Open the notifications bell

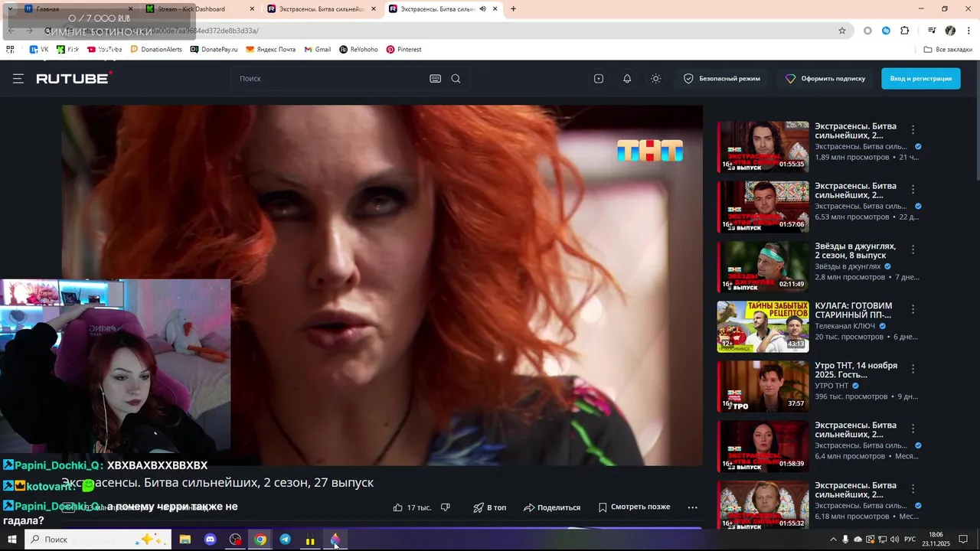[627, 79]
